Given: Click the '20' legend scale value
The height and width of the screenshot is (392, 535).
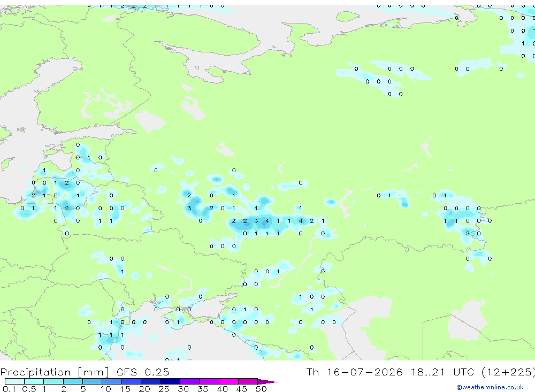Looking at the screenshot, I should pyautogui.click(x=144, y=389).
